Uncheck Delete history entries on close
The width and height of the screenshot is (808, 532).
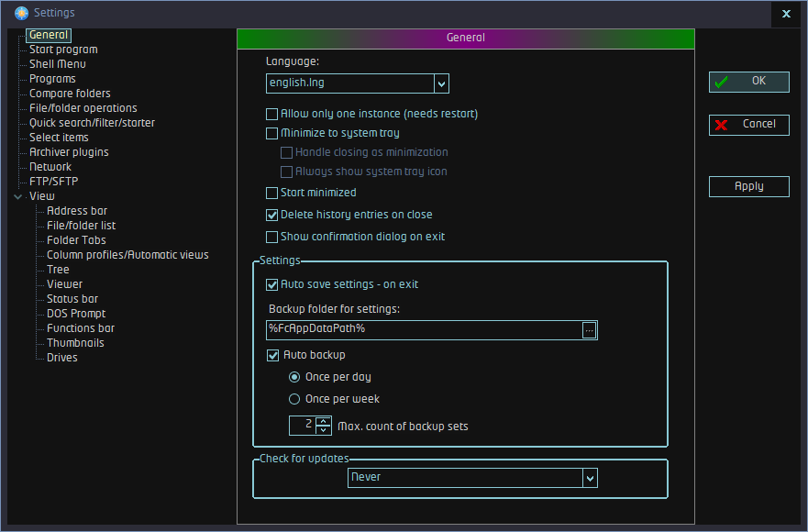271,216
